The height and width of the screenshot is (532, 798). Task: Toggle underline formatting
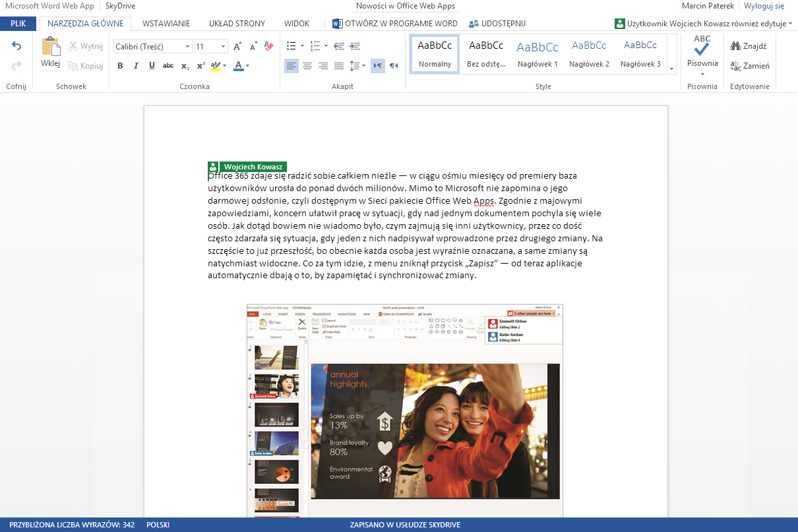pyautogui.click(x=152, y=65)
